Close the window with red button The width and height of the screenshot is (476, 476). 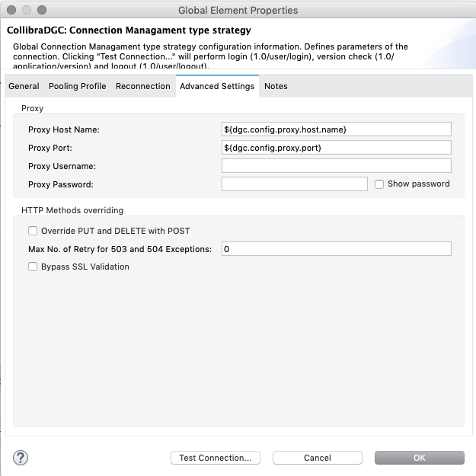(11, 11)
